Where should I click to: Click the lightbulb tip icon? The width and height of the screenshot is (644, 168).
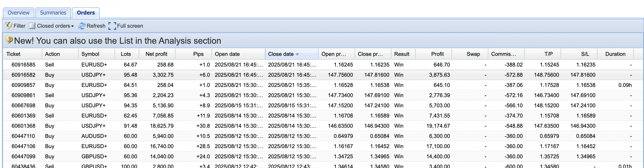point(9,40)
